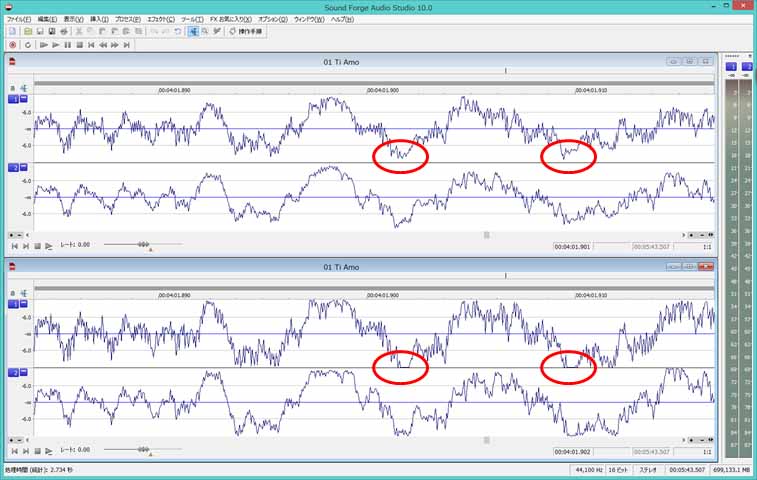Click Go to Start in lower window transport

(14, 451)
